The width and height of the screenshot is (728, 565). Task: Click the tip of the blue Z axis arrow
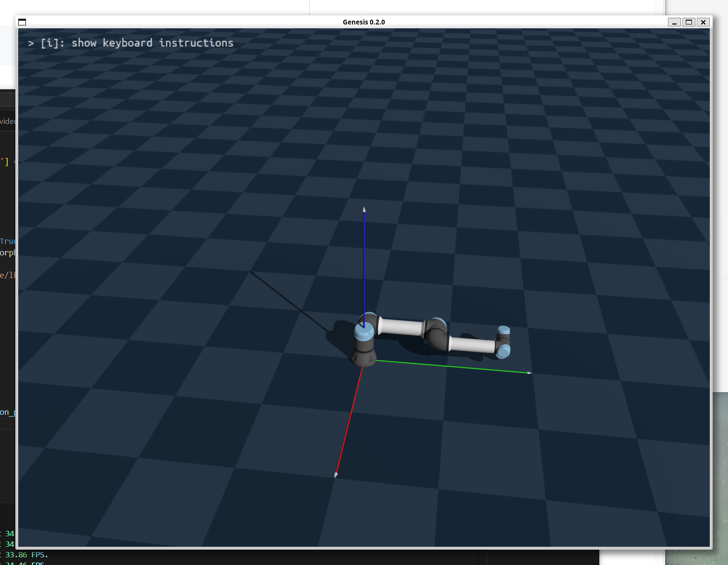tap(364, 209)
